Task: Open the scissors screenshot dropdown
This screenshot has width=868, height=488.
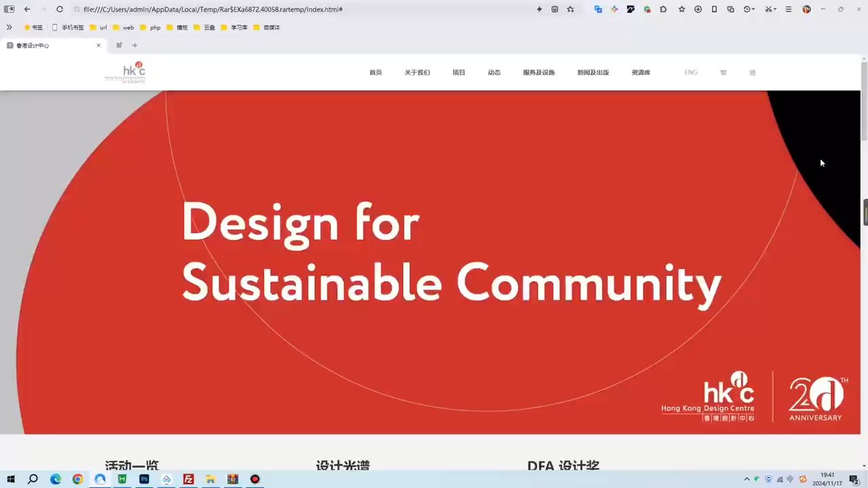Action: 770,9
